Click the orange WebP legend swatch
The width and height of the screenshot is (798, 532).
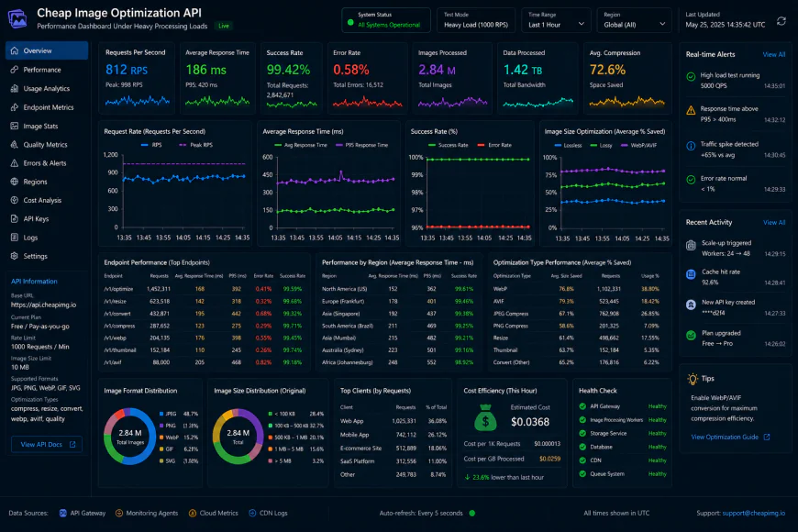point(161,438)
